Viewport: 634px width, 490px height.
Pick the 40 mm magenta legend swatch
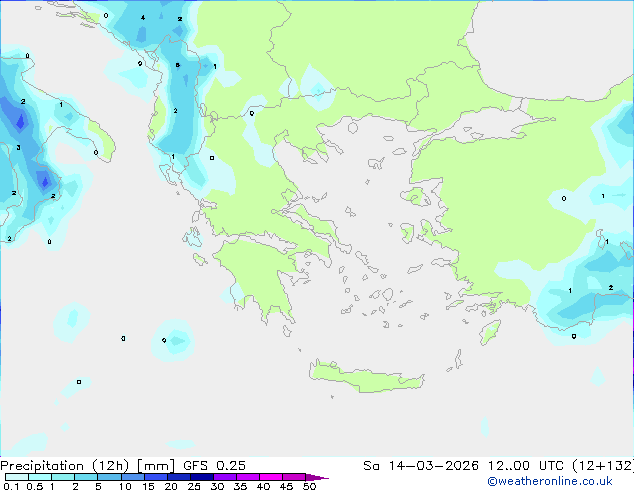[x=271, y=477]
